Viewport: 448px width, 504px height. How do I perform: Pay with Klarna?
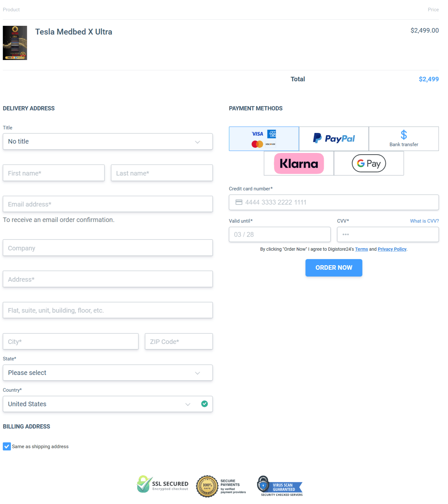298,163
